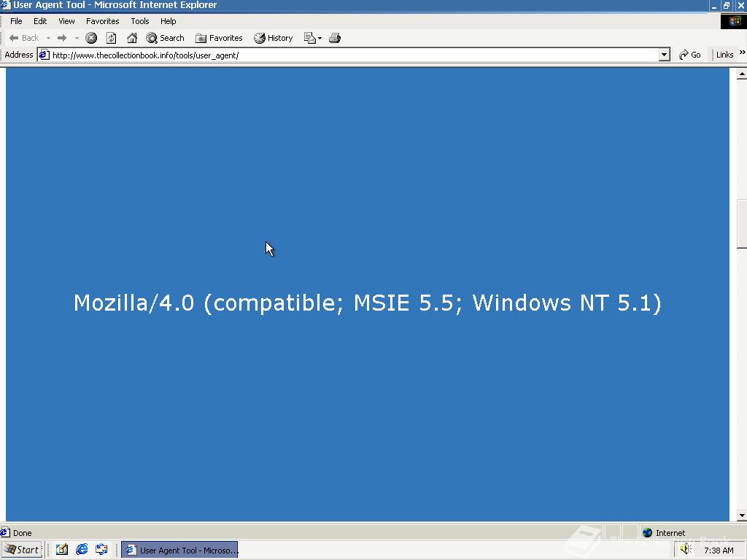Open the Forward history dropdown arrow
Viewport: 747px width, 560px height.
[x=77, y=38]
